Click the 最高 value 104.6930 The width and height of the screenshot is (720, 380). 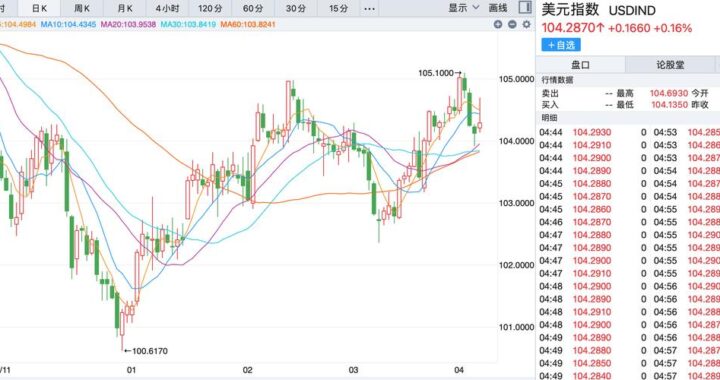click(x=669, y=93)
